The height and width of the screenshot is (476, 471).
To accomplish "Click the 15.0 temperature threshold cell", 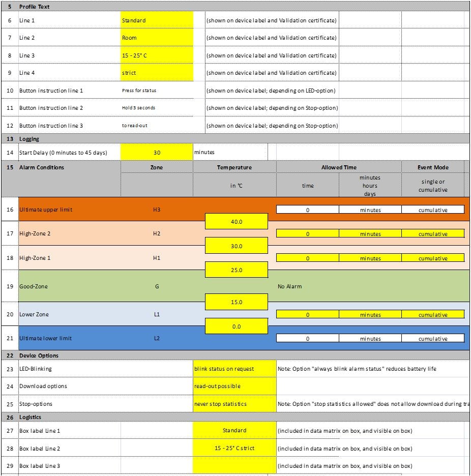I will tap(237, 302).
